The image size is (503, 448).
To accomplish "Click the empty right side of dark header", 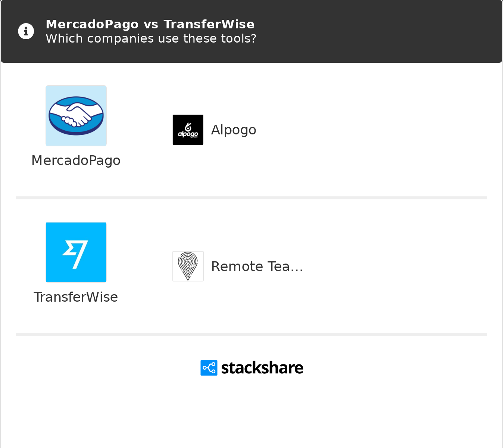I will point(392,31).
